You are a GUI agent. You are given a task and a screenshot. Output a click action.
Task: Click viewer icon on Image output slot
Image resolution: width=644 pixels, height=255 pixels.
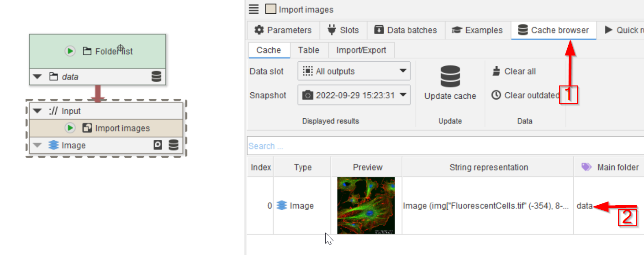click(158, 145)
